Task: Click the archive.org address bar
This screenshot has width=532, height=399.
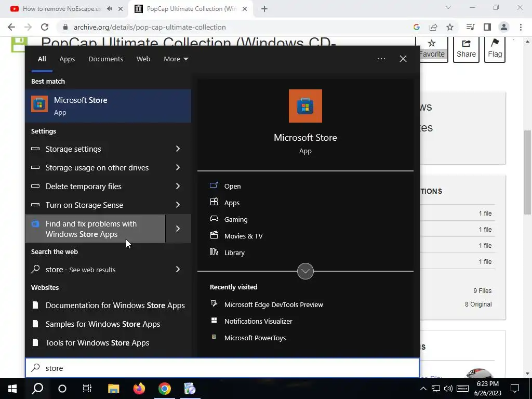Action: [234, 27]
